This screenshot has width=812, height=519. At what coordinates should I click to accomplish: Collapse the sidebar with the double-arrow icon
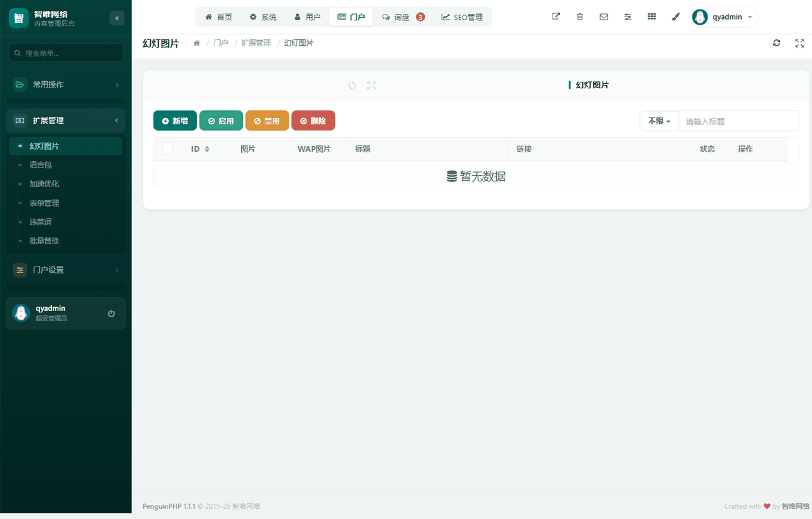click(117, 18)
